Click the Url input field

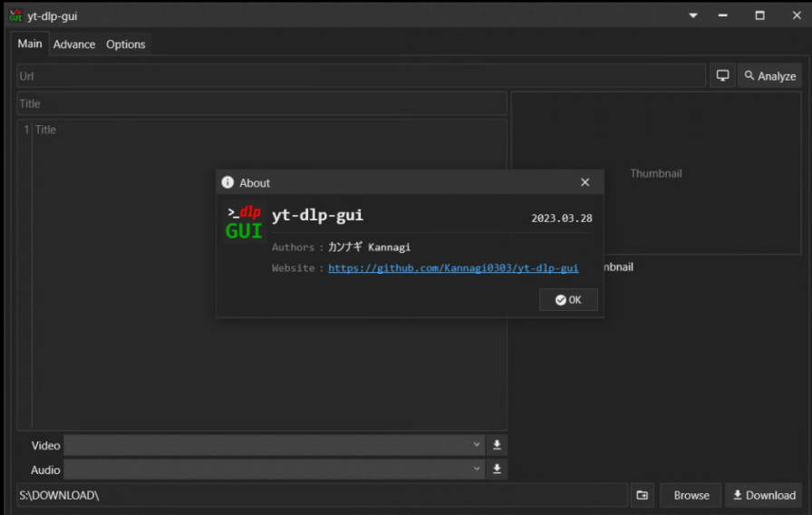tap(361, 76)
